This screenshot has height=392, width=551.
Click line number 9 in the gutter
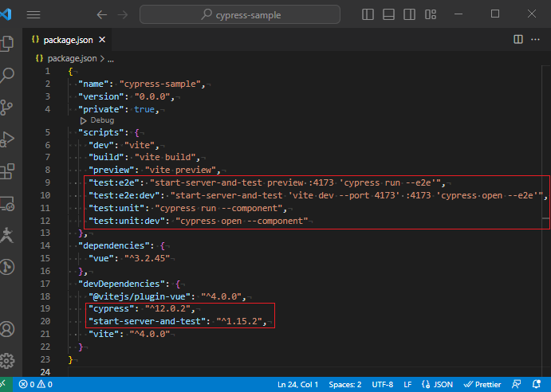47,182
